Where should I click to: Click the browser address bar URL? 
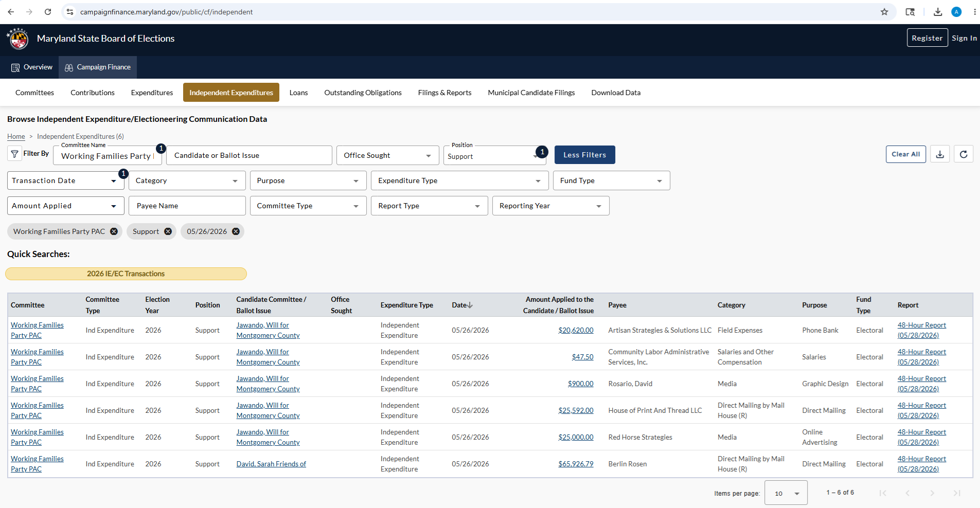(166, 12)
